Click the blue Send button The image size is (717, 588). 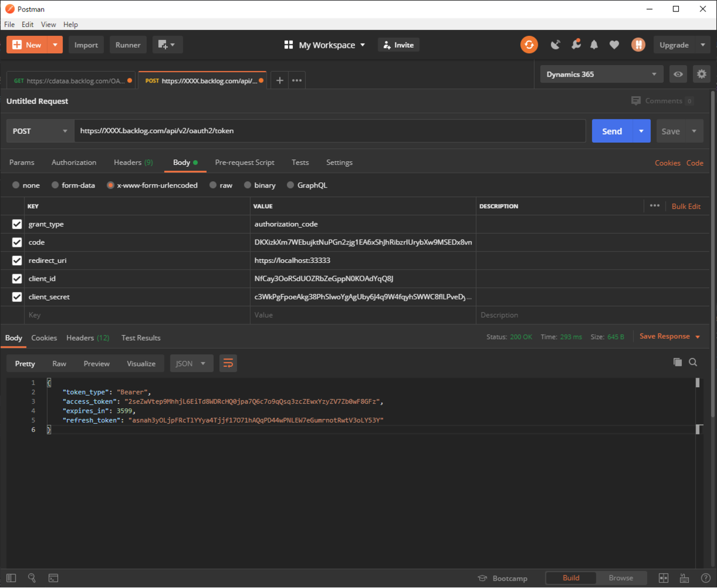(612, 131)
